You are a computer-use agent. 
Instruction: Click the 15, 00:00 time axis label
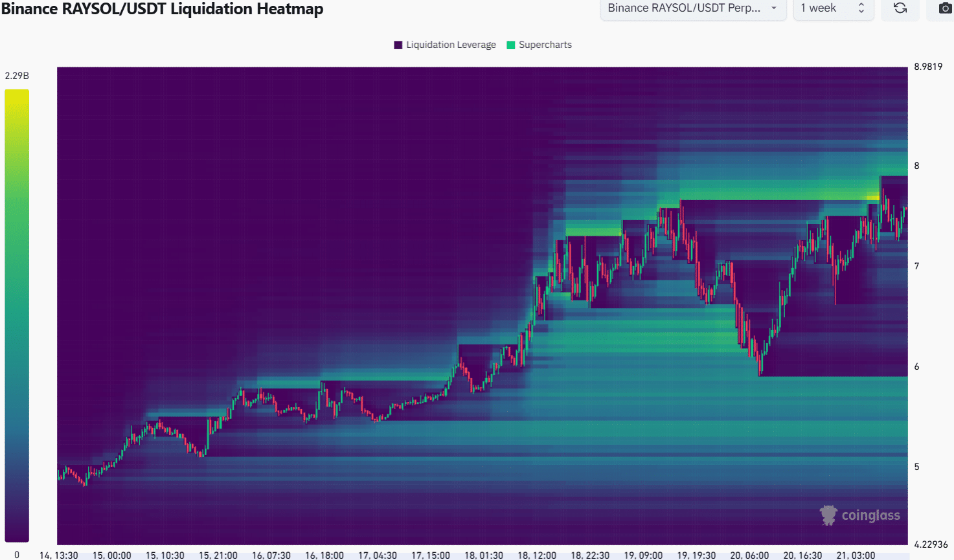[112, 555]
